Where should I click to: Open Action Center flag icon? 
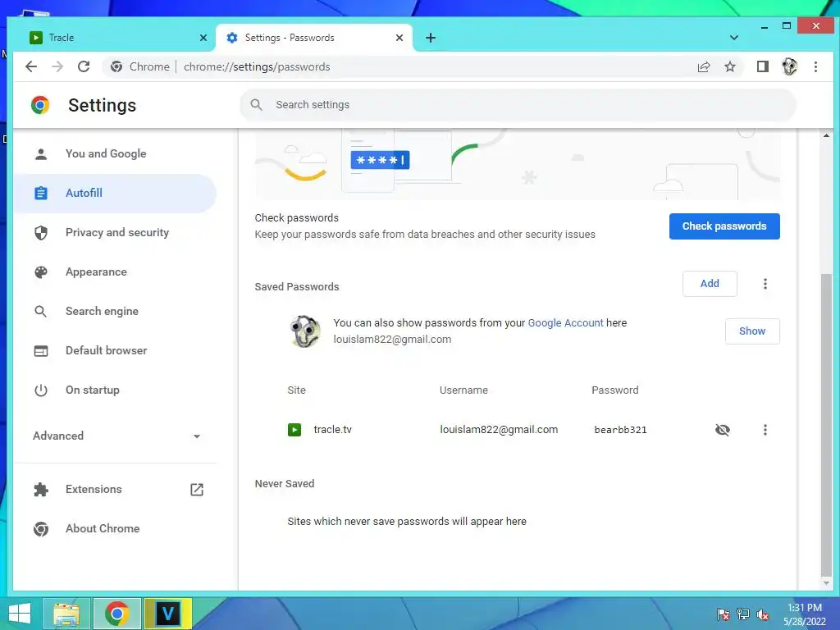(723, 614)
